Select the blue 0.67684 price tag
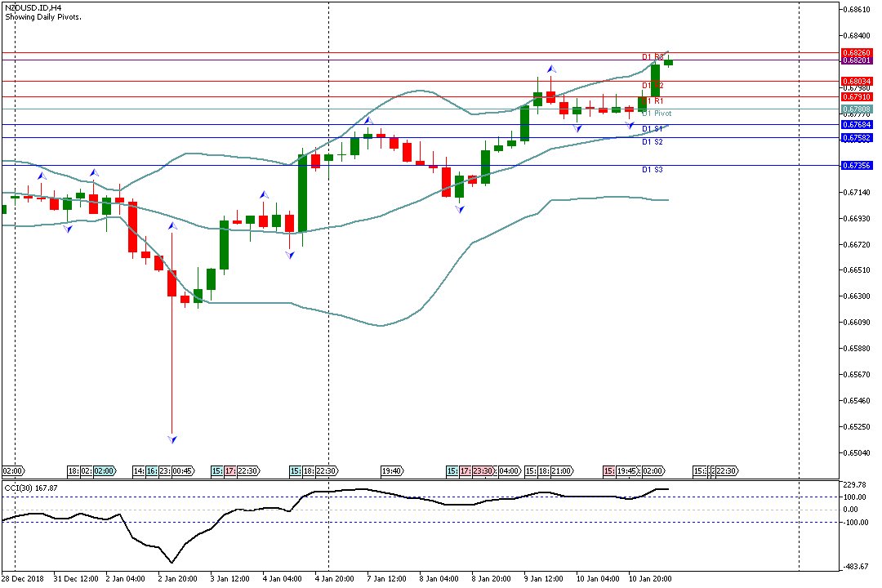 tap(856, 124)
